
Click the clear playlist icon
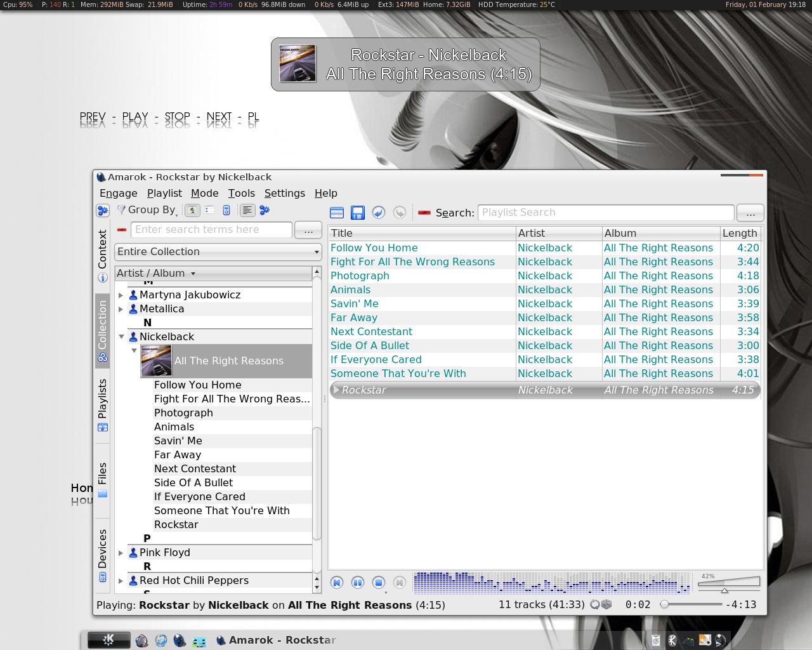click(337, 213)
